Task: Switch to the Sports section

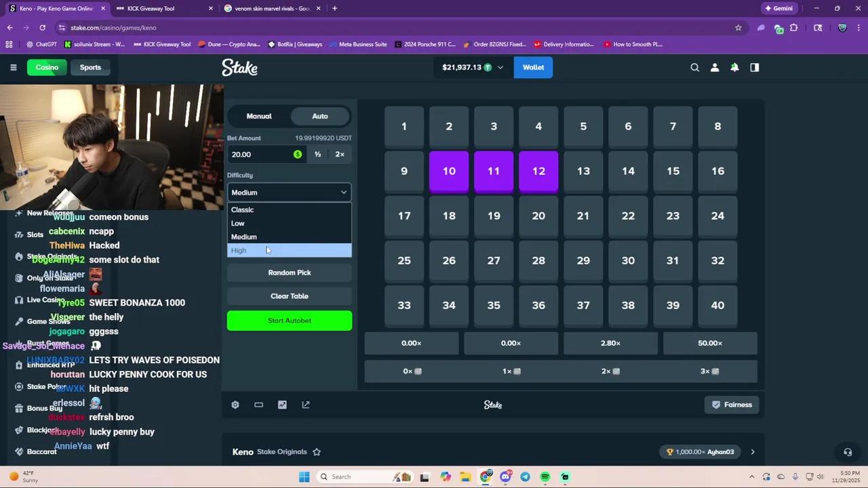Action: click(x=90, y=67)
